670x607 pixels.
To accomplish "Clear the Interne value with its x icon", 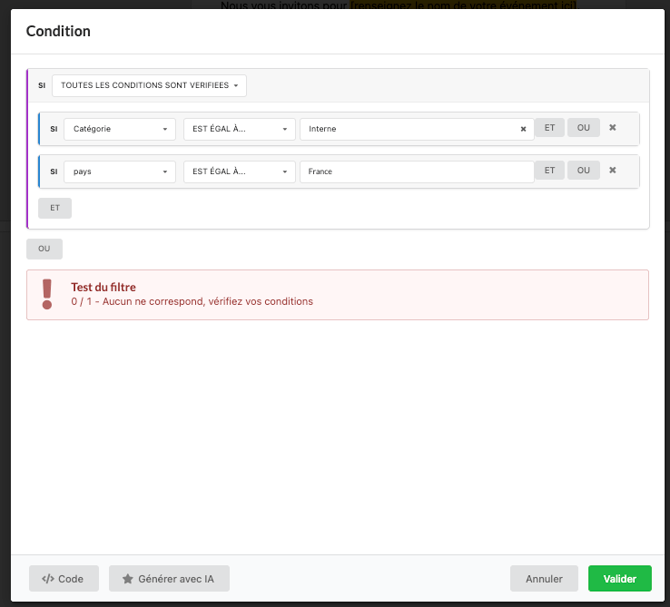I will (x=523, y=129).
